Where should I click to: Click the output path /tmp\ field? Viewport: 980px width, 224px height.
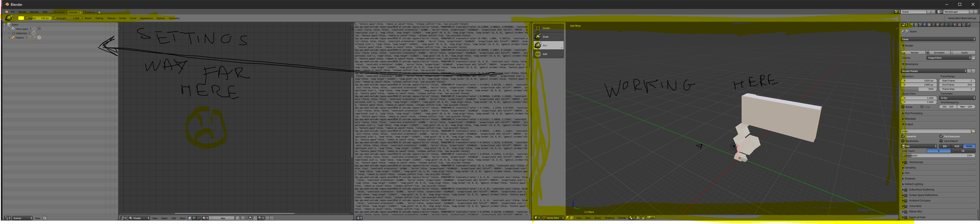[x=935, y=131]
